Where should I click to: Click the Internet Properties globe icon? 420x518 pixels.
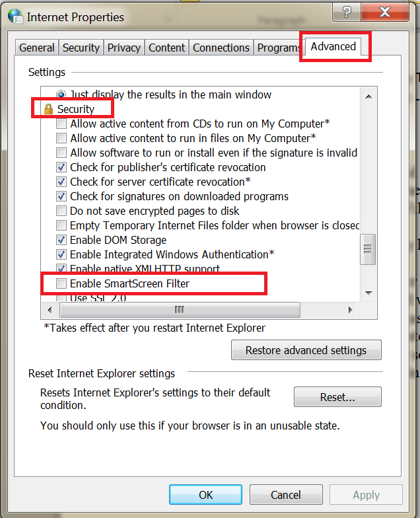coord(14,17)
